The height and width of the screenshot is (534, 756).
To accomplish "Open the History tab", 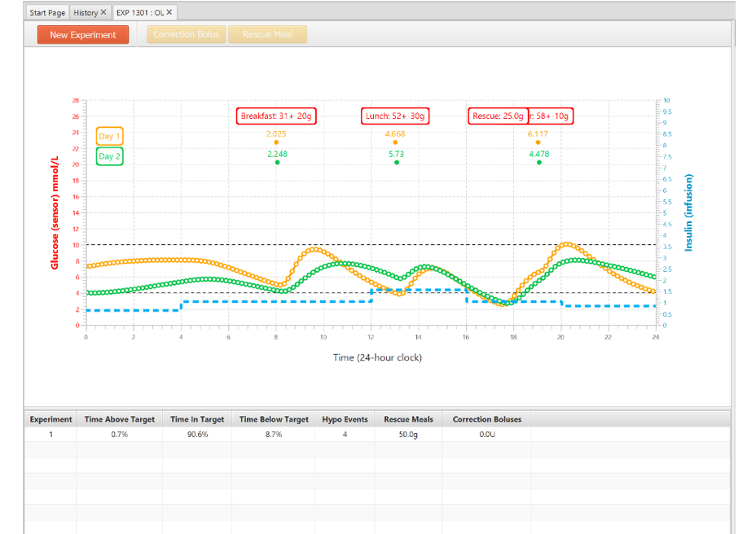I will 86,12.
